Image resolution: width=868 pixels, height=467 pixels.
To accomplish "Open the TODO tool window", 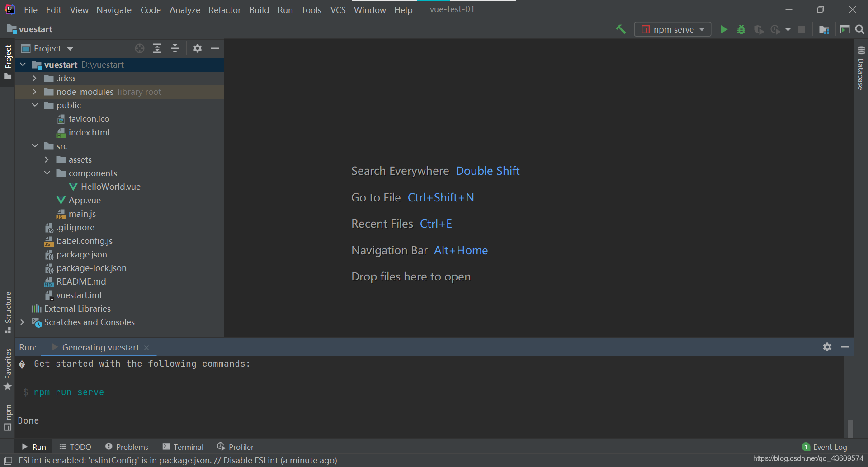I will tap(75, 447).
